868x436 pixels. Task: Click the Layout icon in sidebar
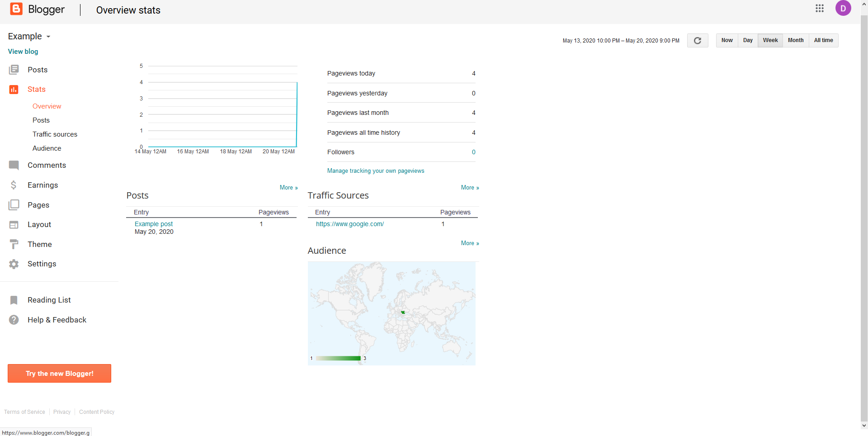coord(14,225)
